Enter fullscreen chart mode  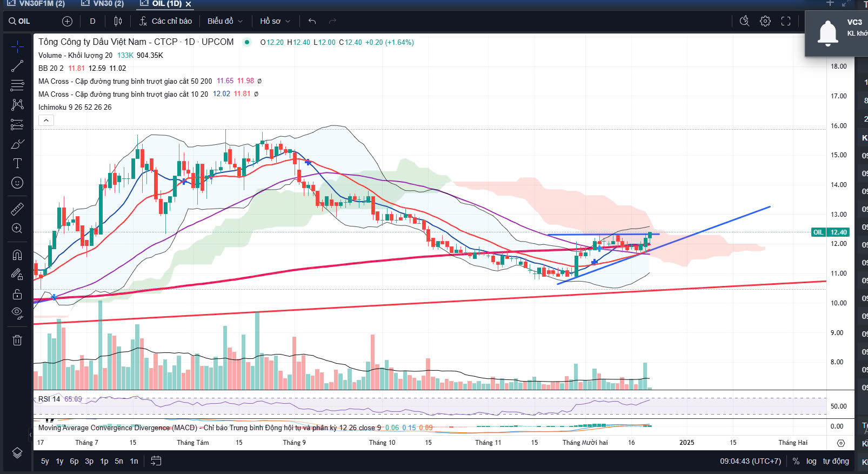(x=786, y=21)
